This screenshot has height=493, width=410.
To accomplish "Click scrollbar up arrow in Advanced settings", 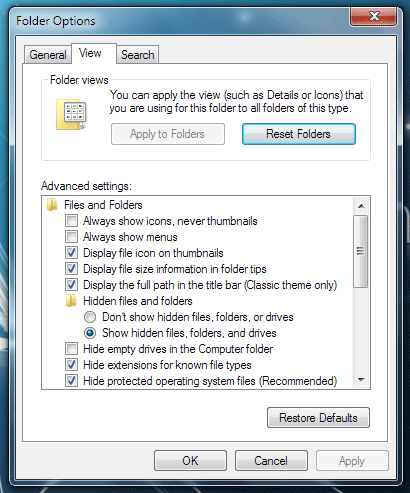I will (361, 206).
